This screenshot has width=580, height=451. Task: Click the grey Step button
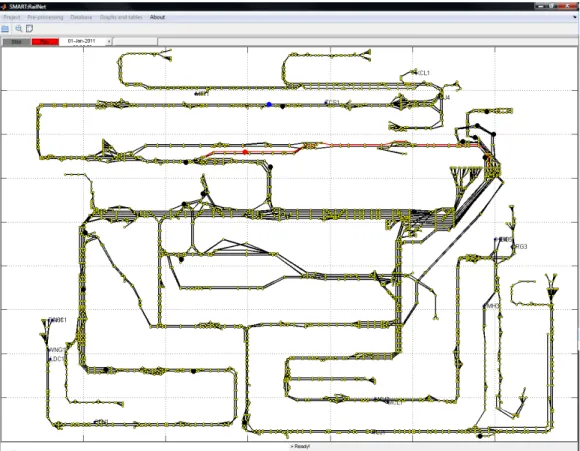16,42
